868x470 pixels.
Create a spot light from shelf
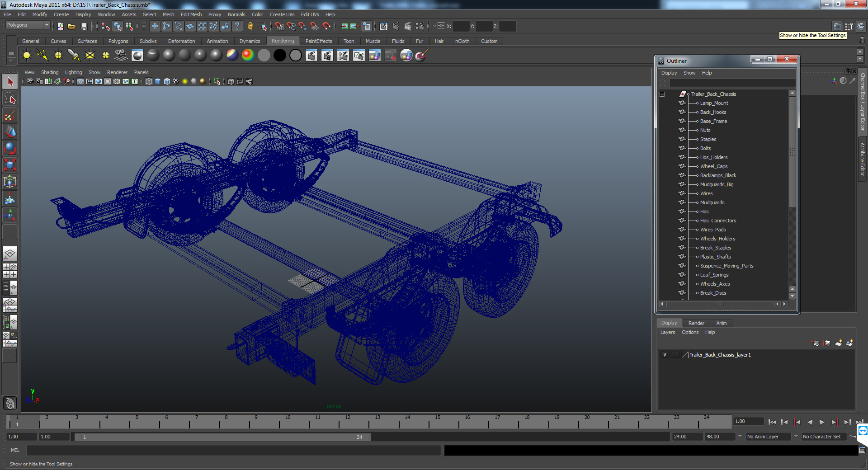point(74,56)
